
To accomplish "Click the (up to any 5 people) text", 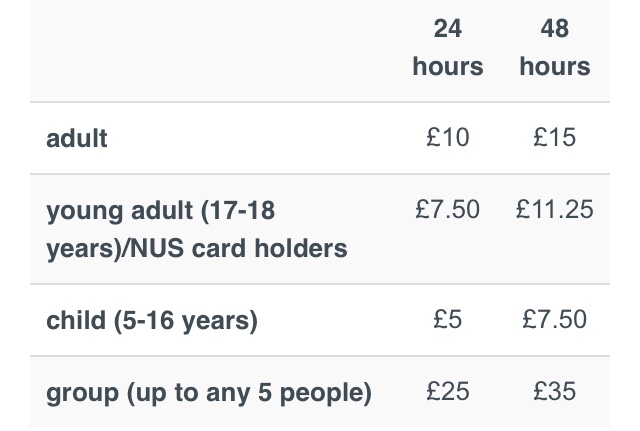I will point(247,393).
